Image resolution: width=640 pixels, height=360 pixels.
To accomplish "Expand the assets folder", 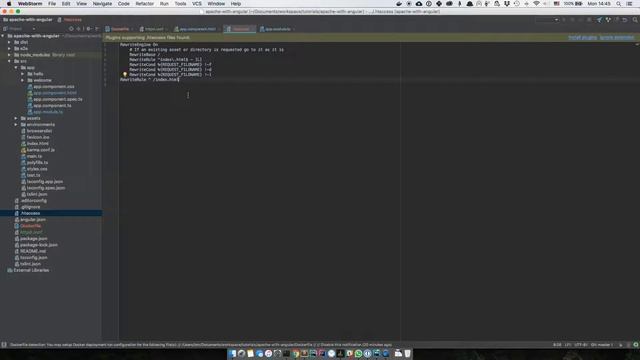I will [16, 118].
